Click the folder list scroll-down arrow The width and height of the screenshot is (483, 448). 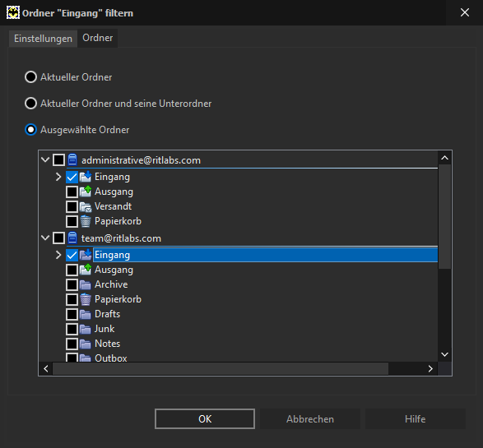pos(444,354)
